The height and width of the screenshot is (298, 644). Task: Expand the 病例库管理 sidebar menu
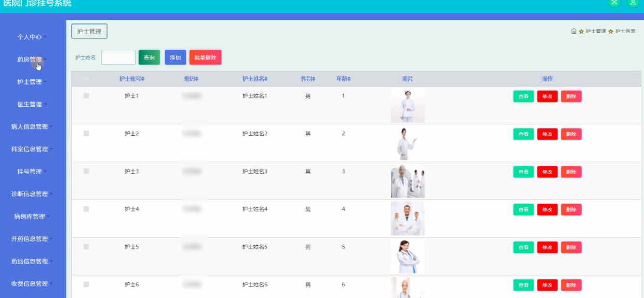33,217
